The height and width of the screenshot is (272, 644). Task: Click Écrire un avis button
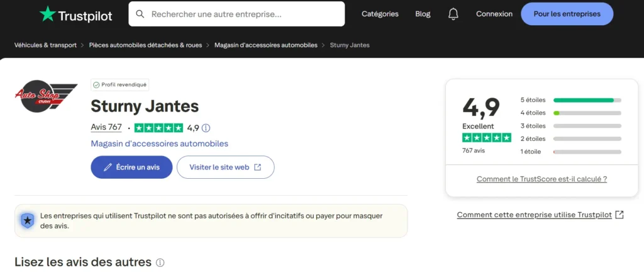click(131, 167)
